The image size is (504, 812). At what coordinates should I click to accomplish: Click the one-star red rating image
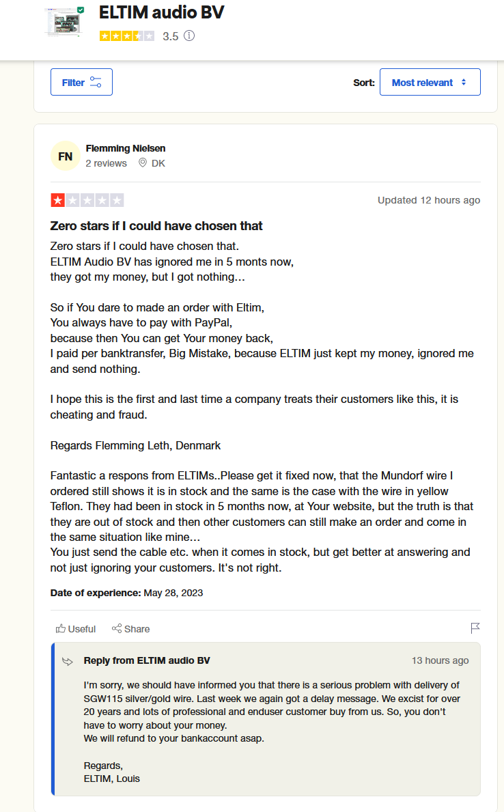87,200
